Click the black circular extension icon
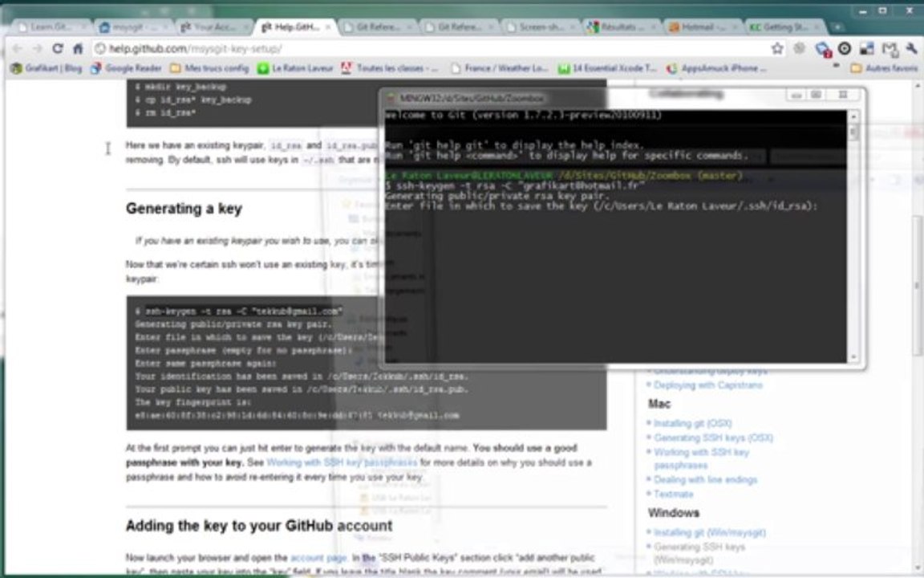This screenshot has height=578, width=924. point(845,49)
